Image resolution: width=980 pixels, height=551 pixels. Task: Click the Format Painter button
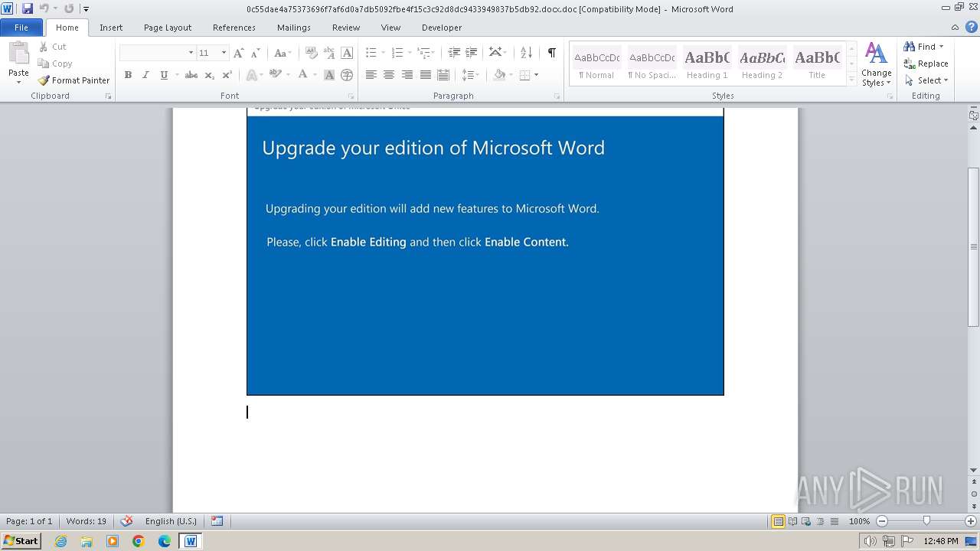click(73, 80)
